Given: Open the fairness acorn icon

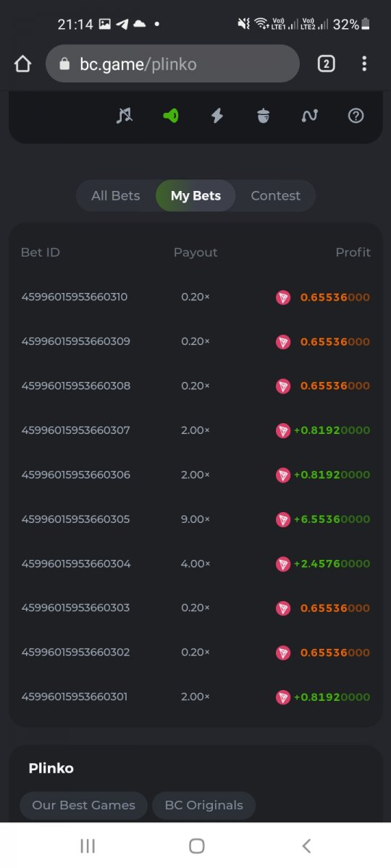Looking at the screenshot, I should tap(263, 115).
